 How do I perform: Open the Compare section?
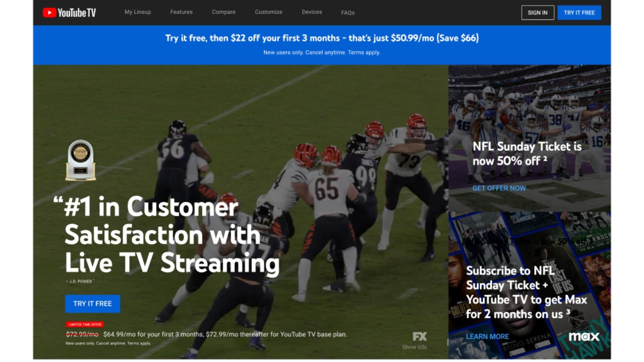[x=224, y=12]
